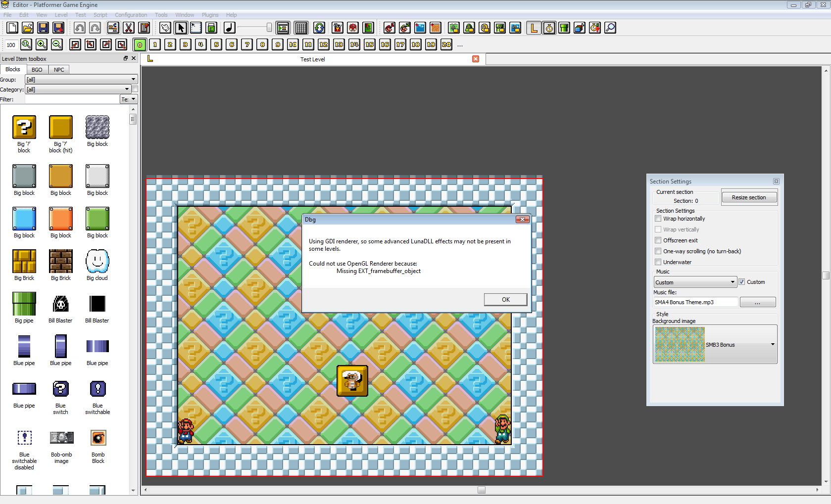The width and height of the screenshot is (831, 504).
Task: Open the Category dropdown
Action: pyautogui.click(x=78, y=89)
